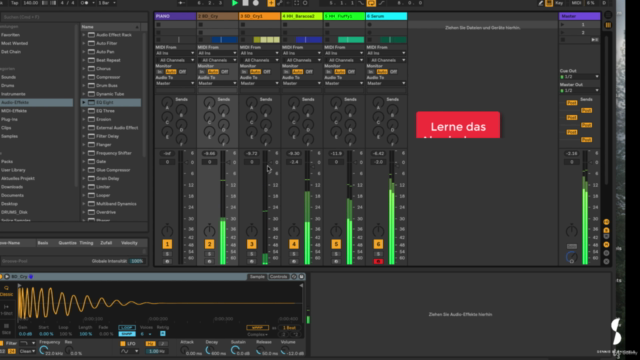Open Master Out 1/2 dropdown
640x360 pixels.
[x=580, y=91]
